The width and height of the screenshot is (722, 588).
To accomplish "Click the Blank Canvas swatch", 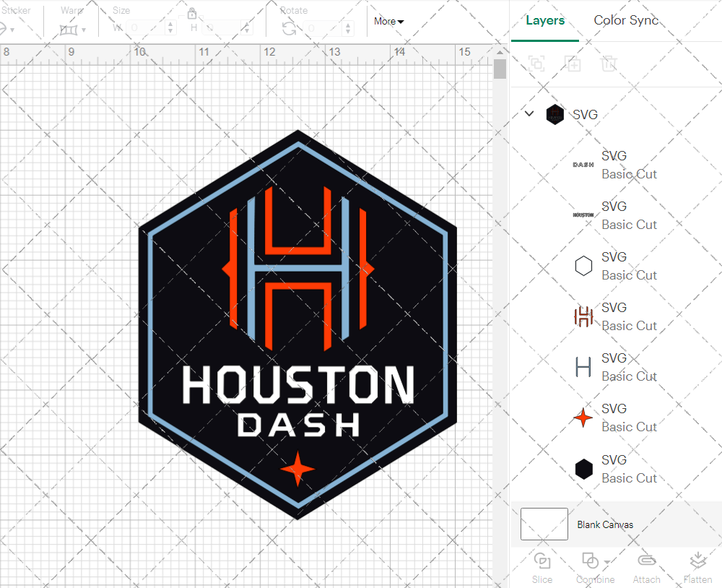I will pyautogui.click(x=544, y=524).
